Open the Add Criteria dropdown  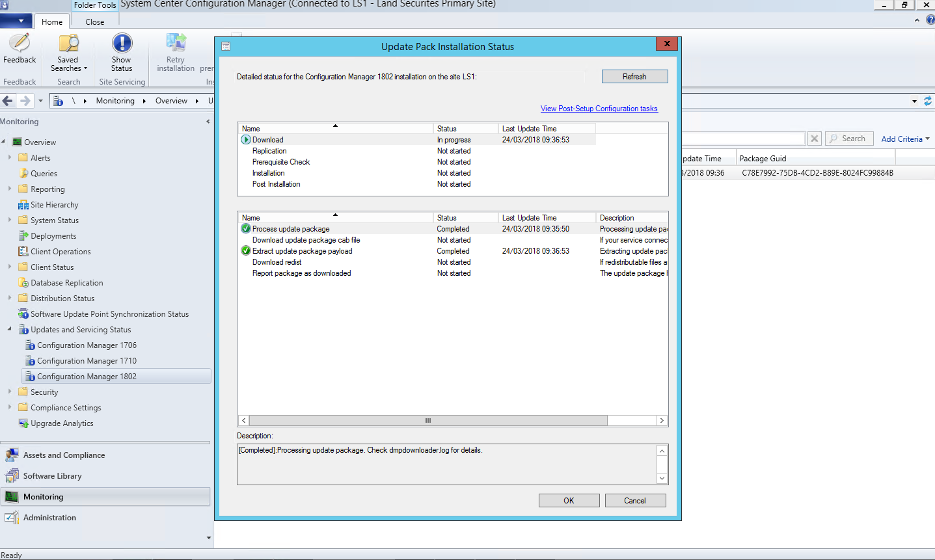905,139
